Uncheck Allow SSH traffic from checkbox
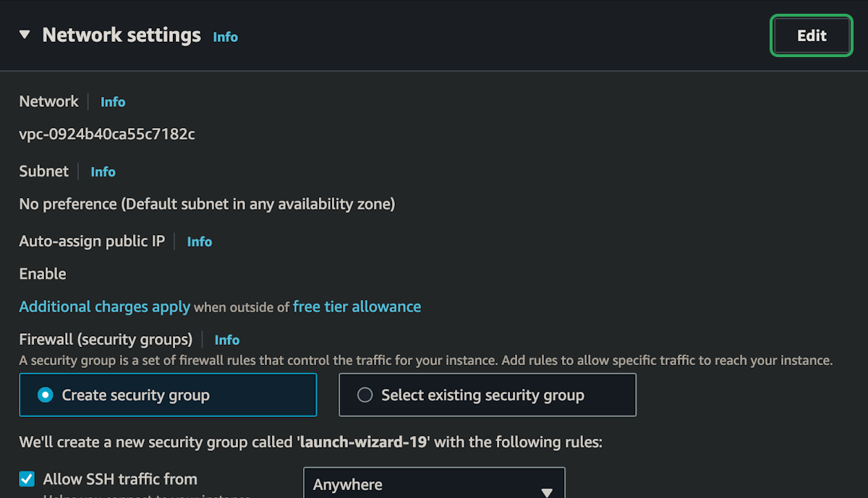Viewport: 868px width, 498px height. tap(27, 478)
